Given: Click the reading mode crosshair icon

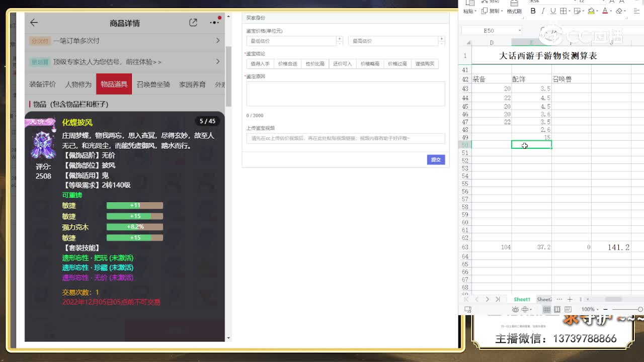Looking at the screenshot, I should click(525, 310).
